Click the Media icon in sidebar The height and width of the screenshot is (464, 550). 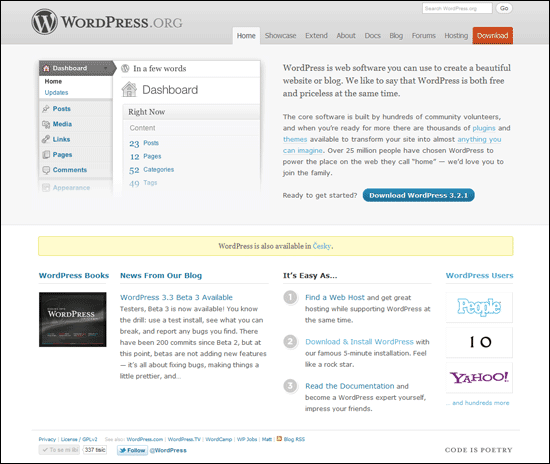(46, 124)
